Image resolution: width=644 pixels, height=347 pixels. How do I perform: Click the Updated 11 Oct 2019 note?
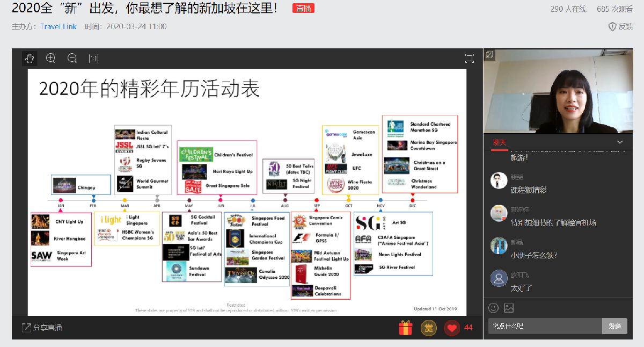pos(435,309)
